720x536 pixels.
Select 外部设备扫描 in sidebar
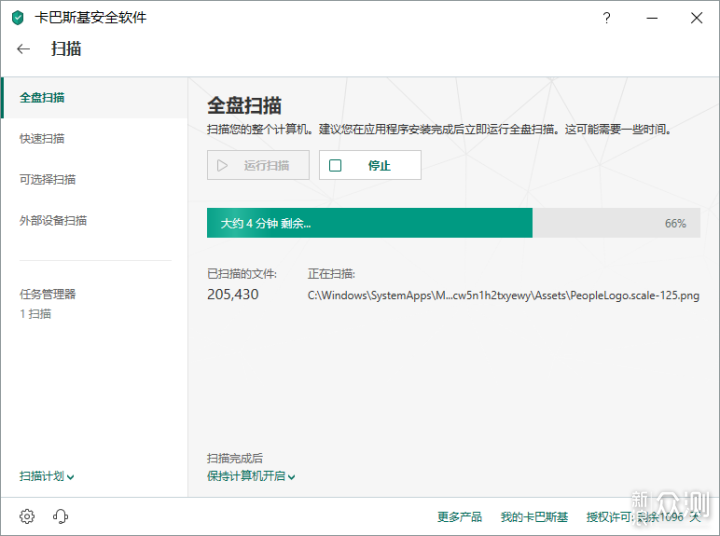[x=53, y=220]
